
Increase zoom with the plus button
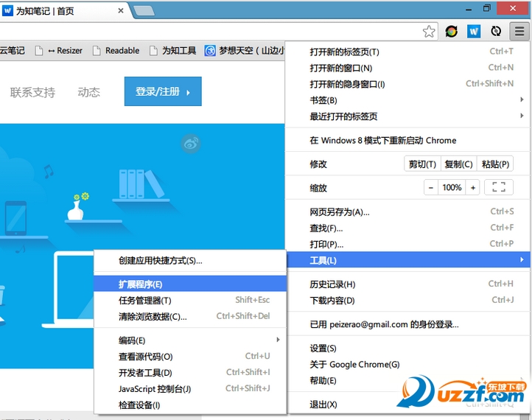tap(472, 187)
